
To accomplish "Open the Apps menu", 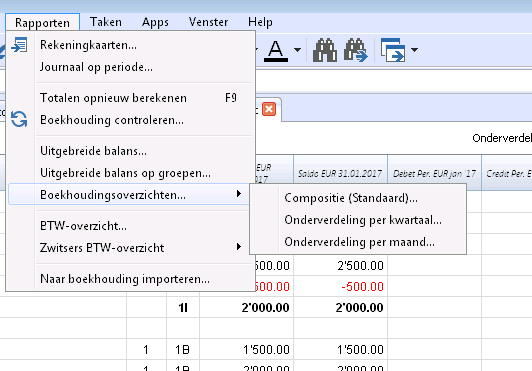I will (x=155, y=22).
